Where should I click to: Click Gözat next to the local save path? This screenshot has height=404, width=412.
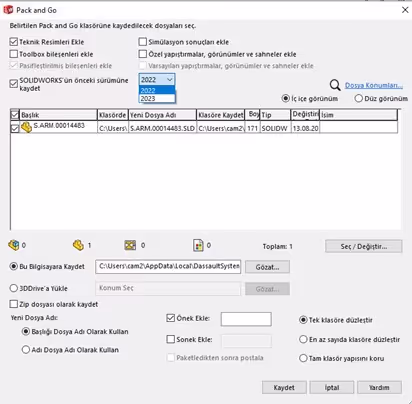[x=267, y=267]
